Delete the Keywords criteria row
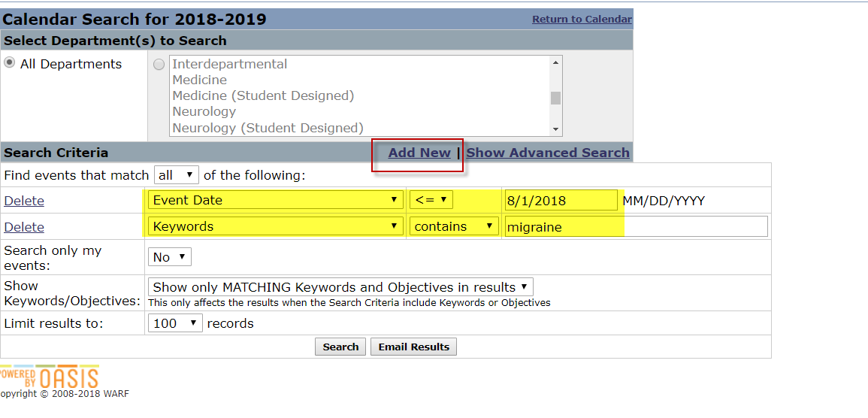The height and width of the screenshot is (418, 868). (x=24, y=227)
